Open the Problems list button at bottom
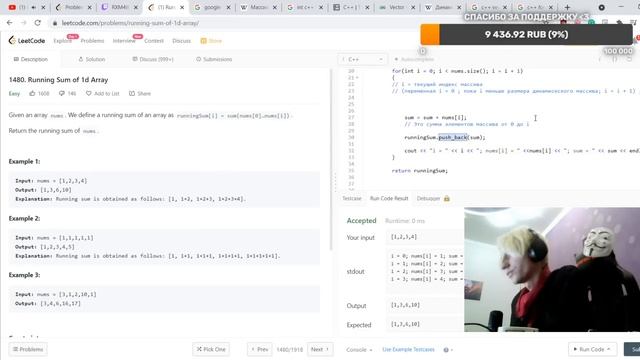This screenshot has width=640, height=360. 28,349
